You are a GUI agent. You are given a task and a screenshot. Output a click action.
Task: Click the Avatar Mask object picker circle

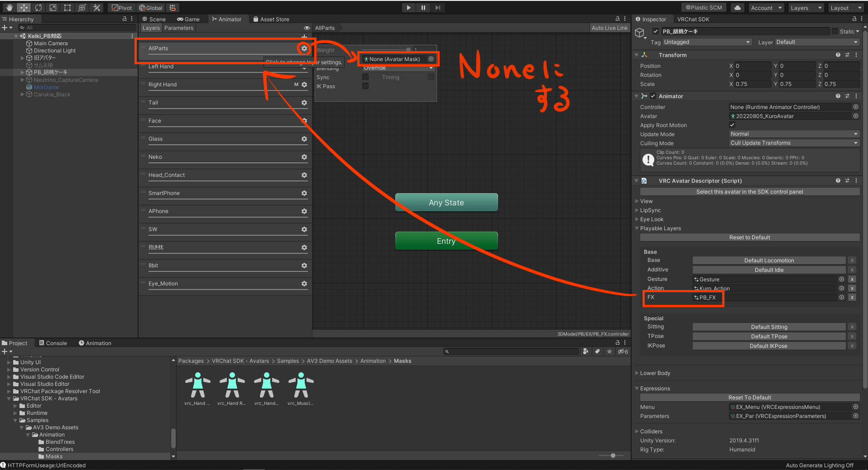[431, 59]
